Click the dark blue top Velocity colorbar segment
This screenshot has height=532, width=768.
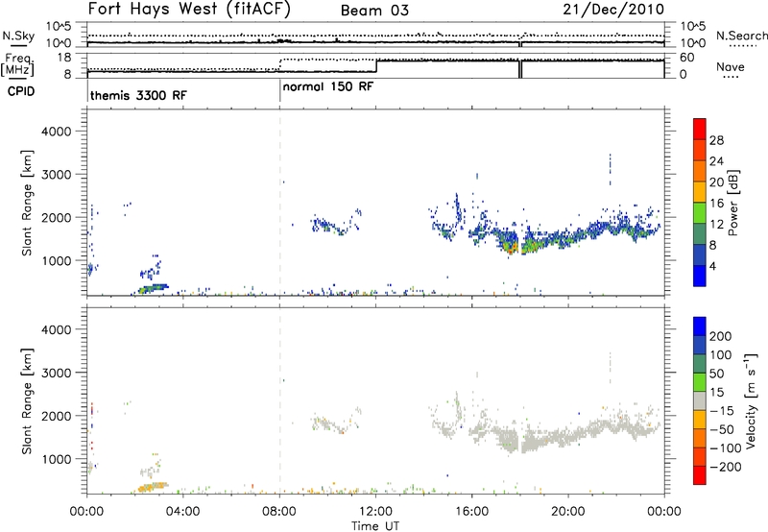coord(700,326)
